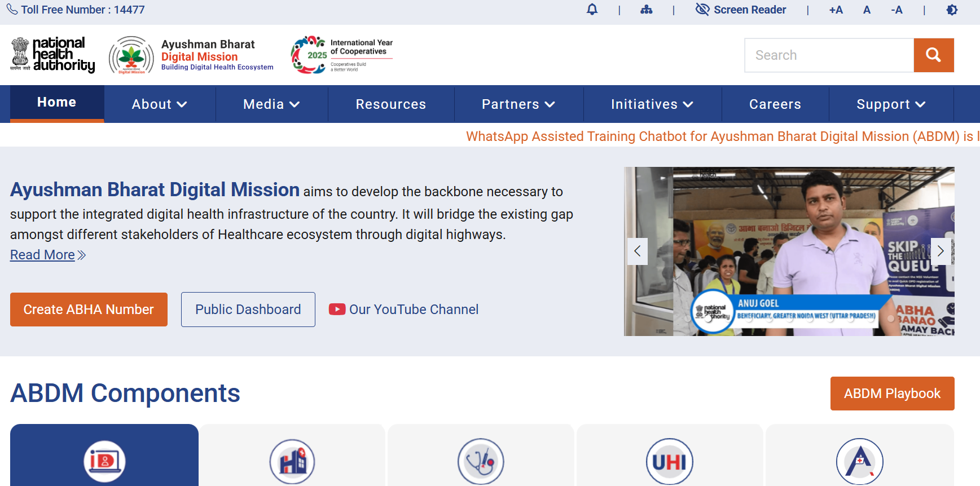Click the phone icon by Toll Free Number
980x486 pixels.
(x=12, y=10)
